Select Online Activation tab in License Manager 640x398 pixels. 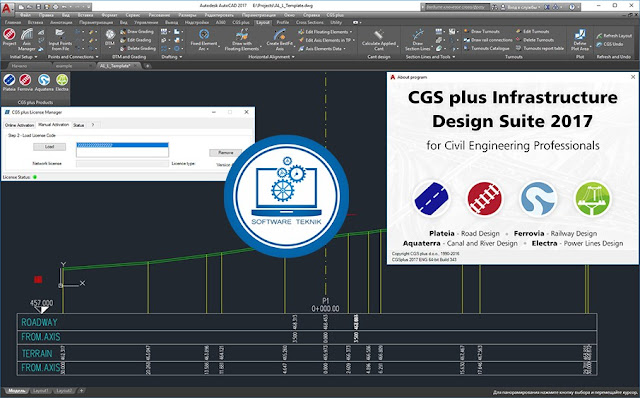(19, 125)
